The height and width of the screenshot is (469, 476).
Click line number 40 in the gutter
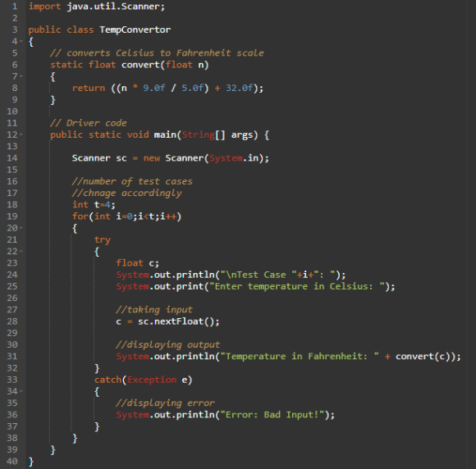12,462
